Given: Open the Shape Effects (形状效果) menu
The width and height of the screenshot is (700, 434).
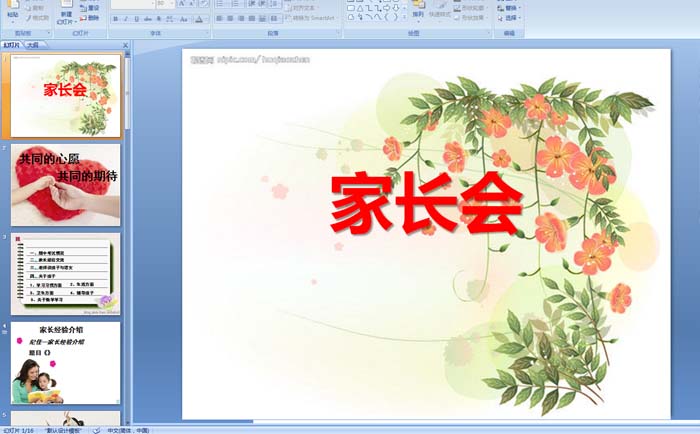Looking at the screenshot, I should click(x=470, y=17).
